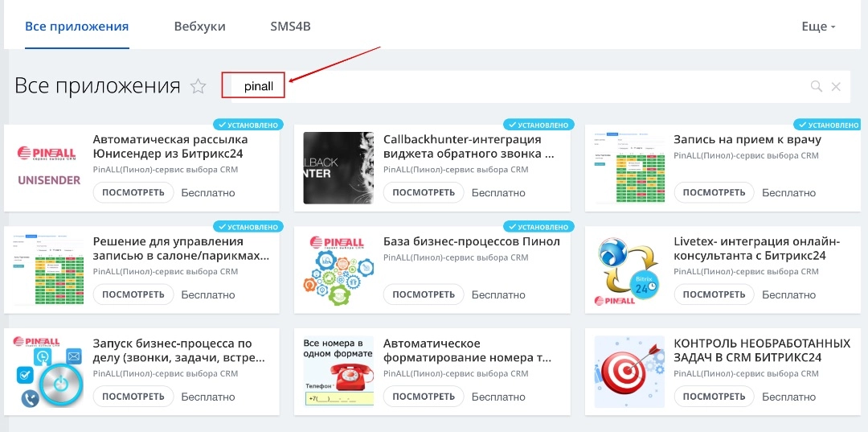Click the search magnifier icon
The image size is (868, 432).
[x=816, y=87]
